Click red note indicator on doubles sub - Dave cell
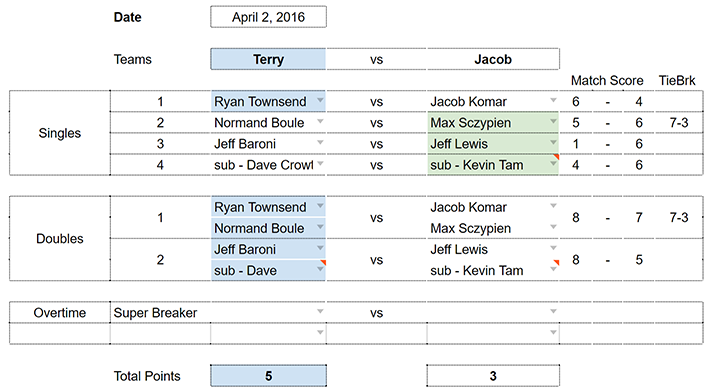Image resolution: width=711 pixels, height=391 pixels. 323,262
